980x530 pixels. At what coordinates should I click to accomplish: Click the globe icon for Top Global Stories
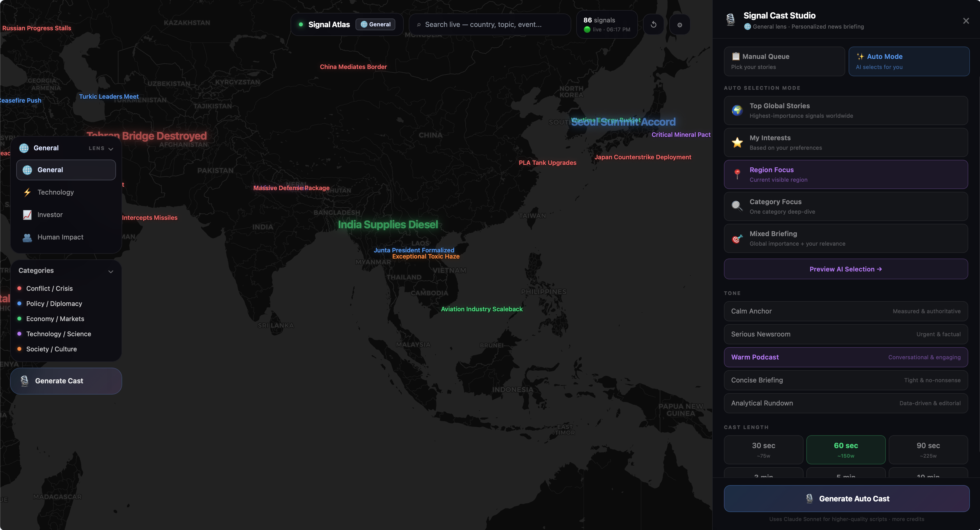[737, 110]
